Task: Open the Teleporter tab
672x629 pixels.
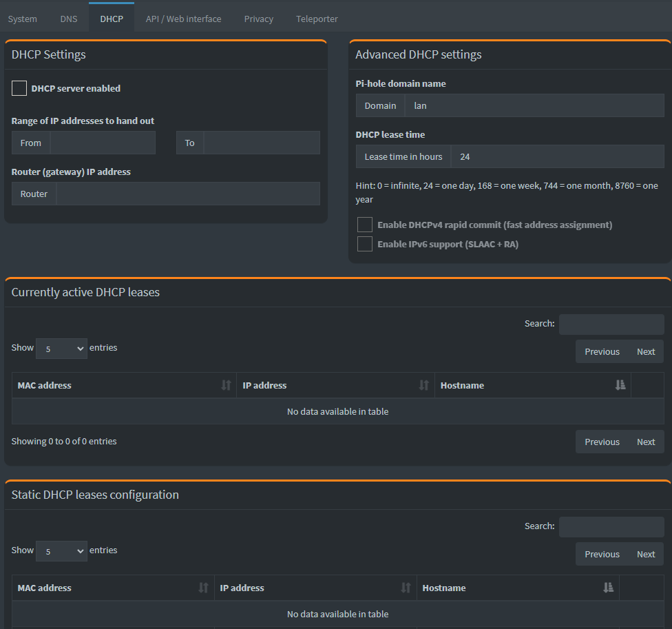Action: [317, 19]
